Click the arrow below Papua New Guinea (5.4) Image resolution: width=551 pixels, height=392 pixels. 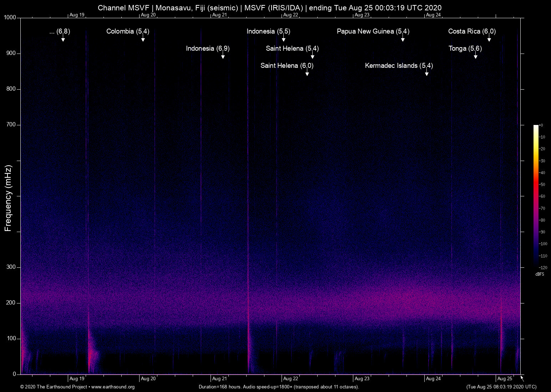point(403,39)
